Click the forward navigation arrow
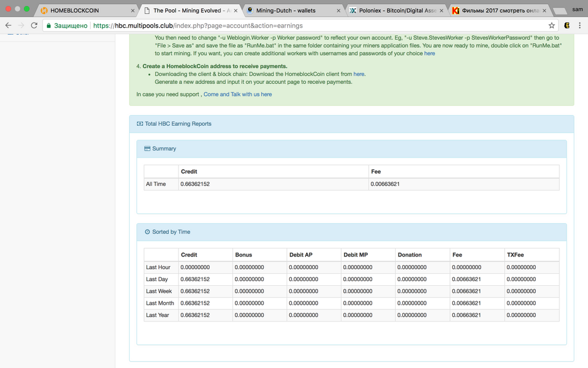 (x=21, y=25)
